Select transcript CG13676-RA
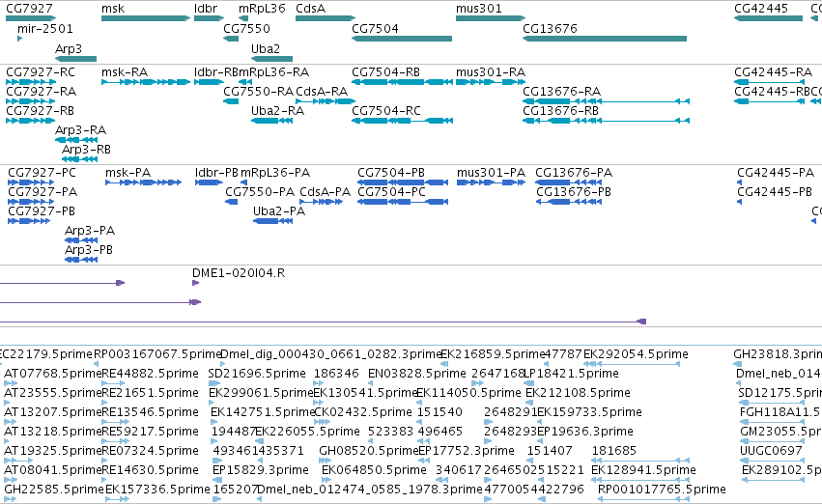This screenshot has width=822, height=504. pos(561,92)
